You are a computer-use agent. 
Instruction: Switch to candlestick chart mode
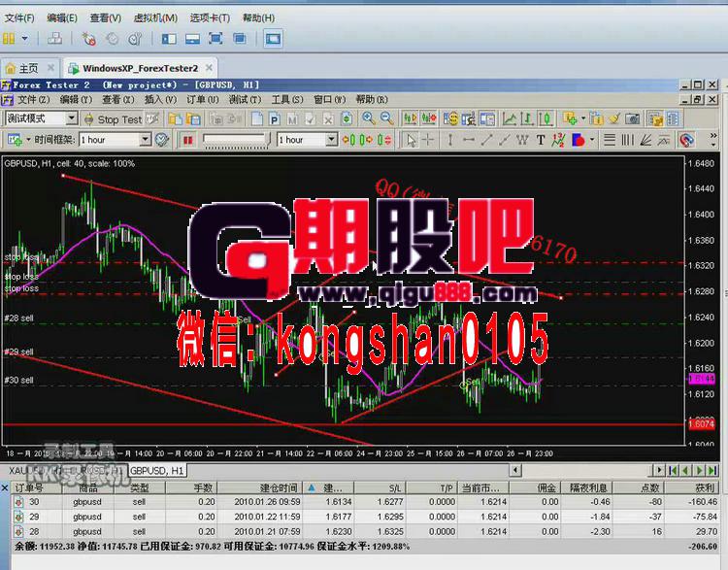click(x=546, y=118)
